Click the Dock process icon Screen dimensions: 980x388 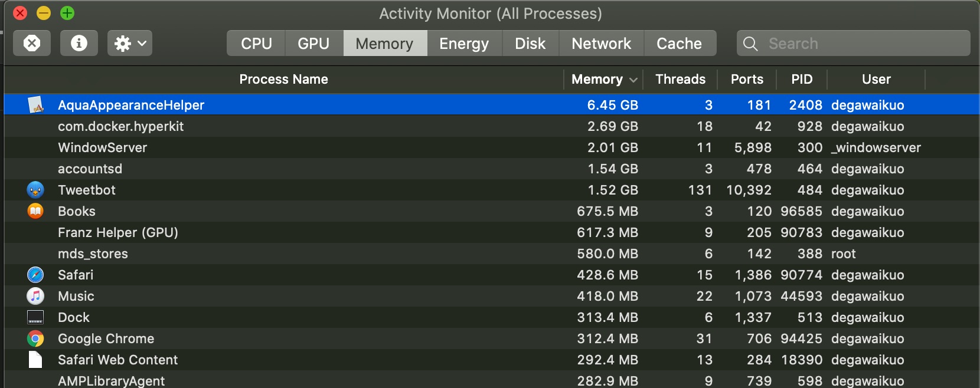click(35, 317)
